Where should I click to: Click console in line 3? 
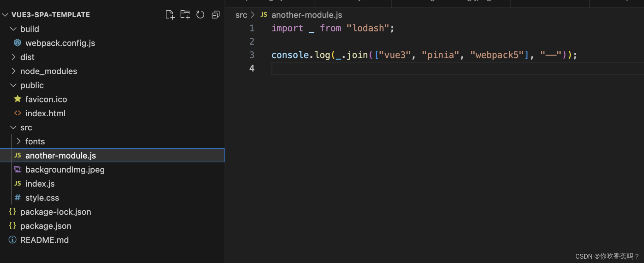290,55
